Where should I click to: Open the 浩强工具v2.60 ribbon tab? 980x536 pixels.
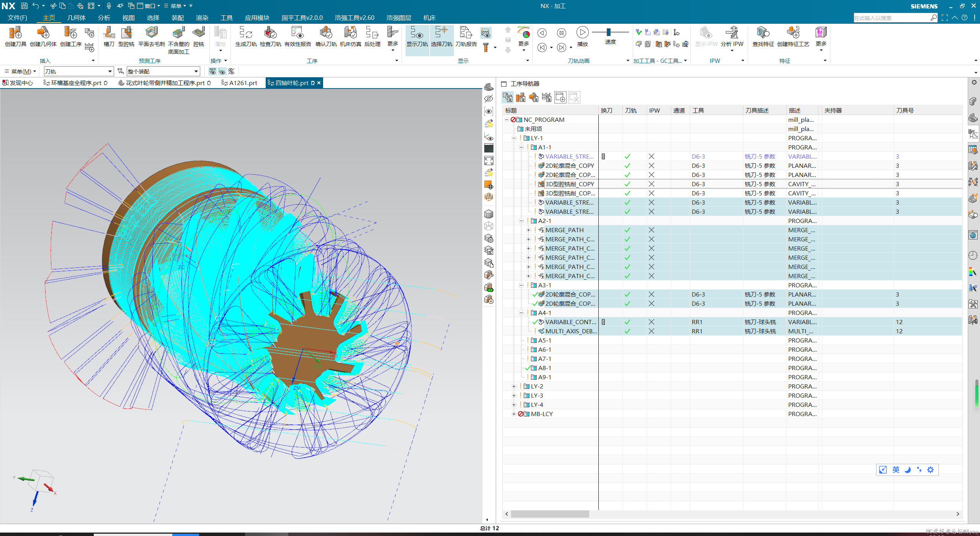click(354, 18)
